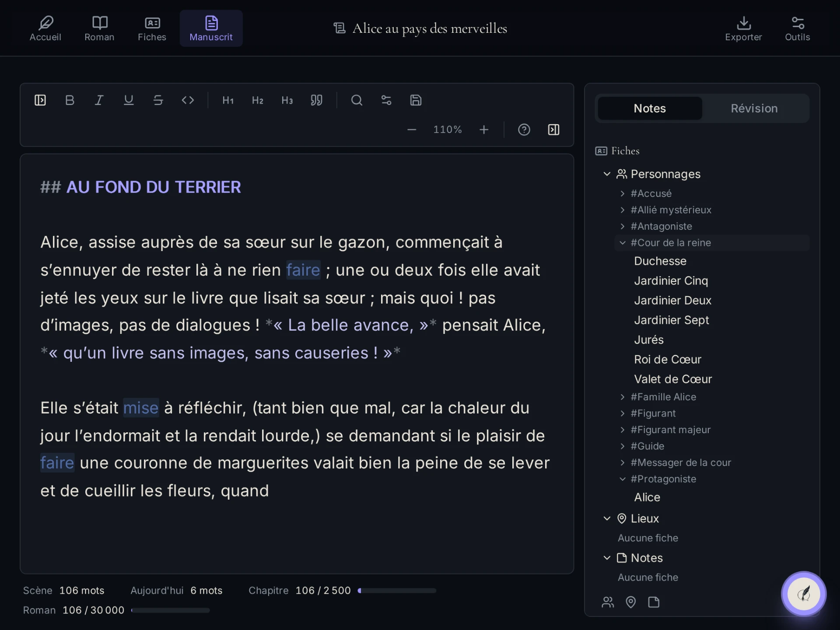Select the Manuscrit tab
840x630 pixels.
click(x=211, y=28)
